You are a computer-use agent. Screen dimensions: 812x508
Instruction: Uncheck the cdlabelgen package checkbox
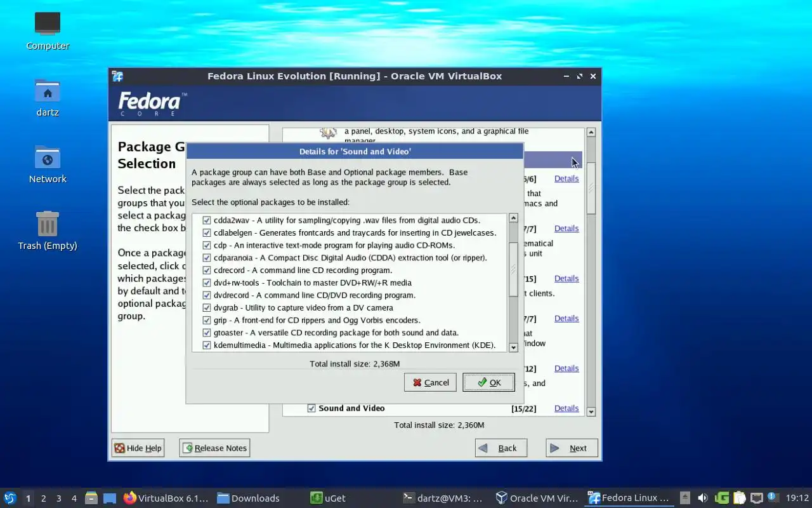(x=206, y=233)
